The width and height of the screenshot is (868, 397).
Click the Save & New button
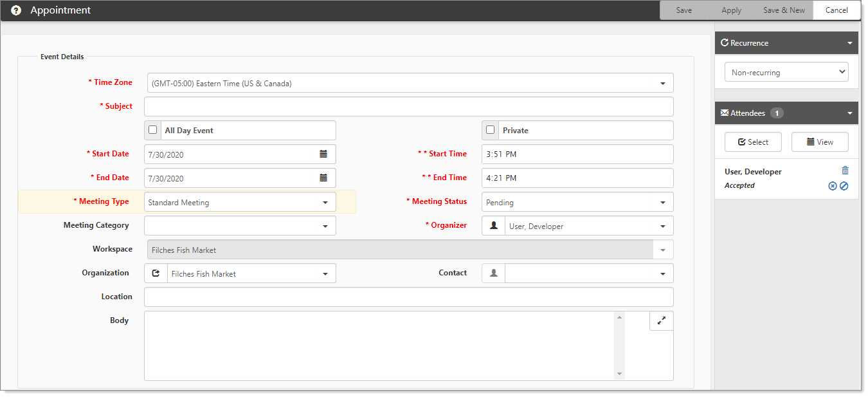(784, 10)
